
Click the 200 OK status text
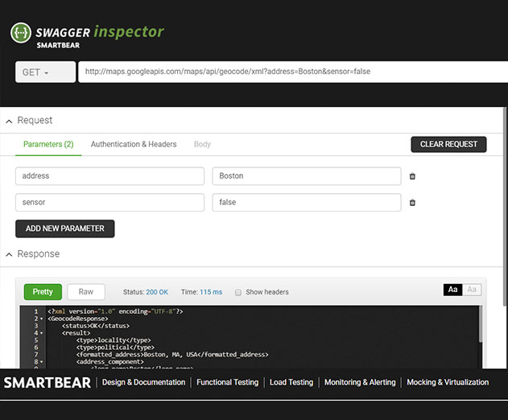[157, 292]
